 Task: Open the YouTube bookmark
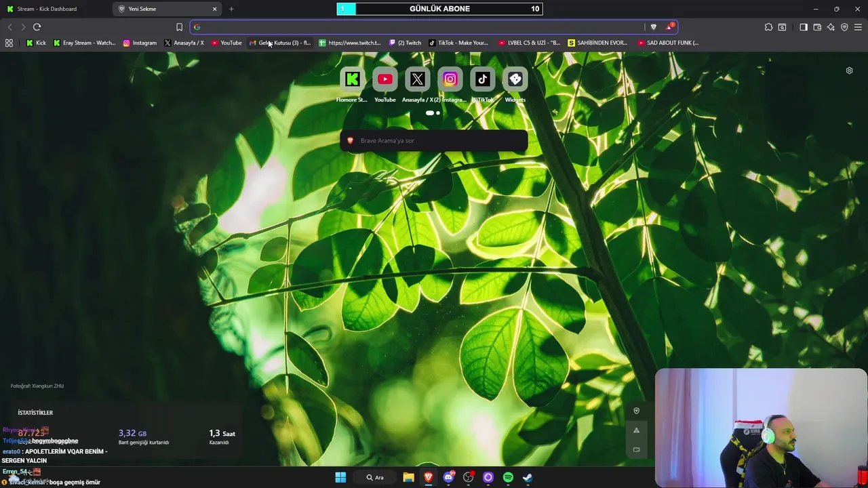click(226, 43)
